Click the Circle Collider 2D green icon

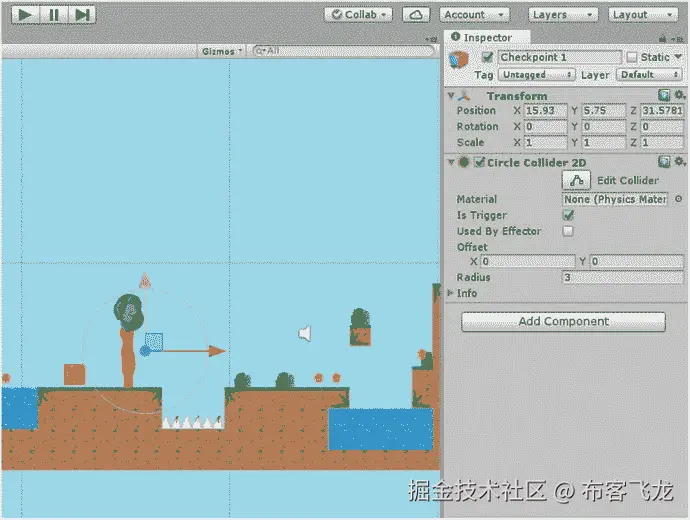(x=464, y=162)
